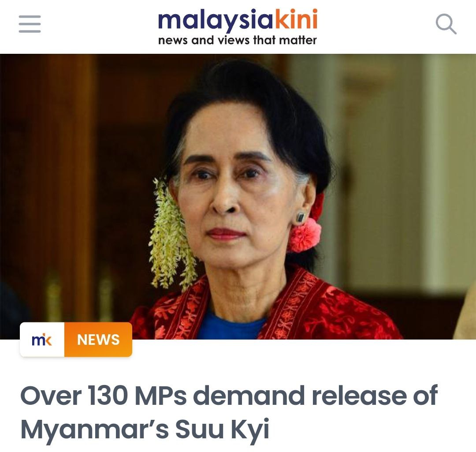Click 'Over 130 MPs' at headline start

[103, 395]
